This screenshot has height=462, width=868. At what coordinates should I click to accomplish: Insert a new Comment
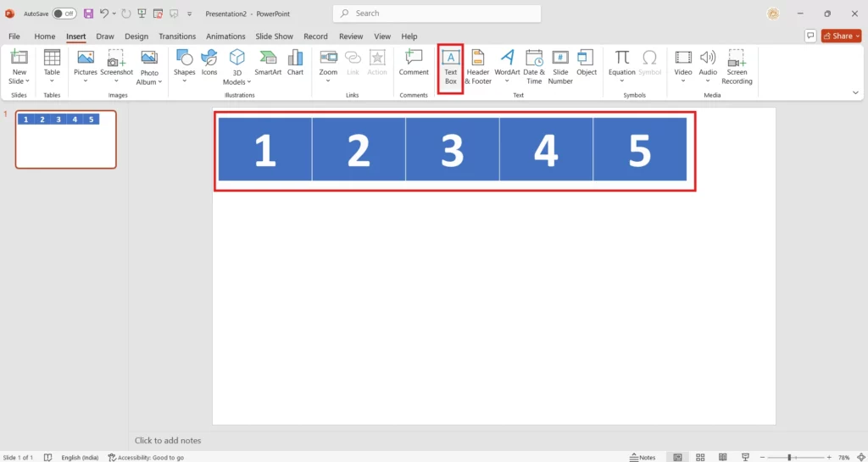(x=414, y=63)
